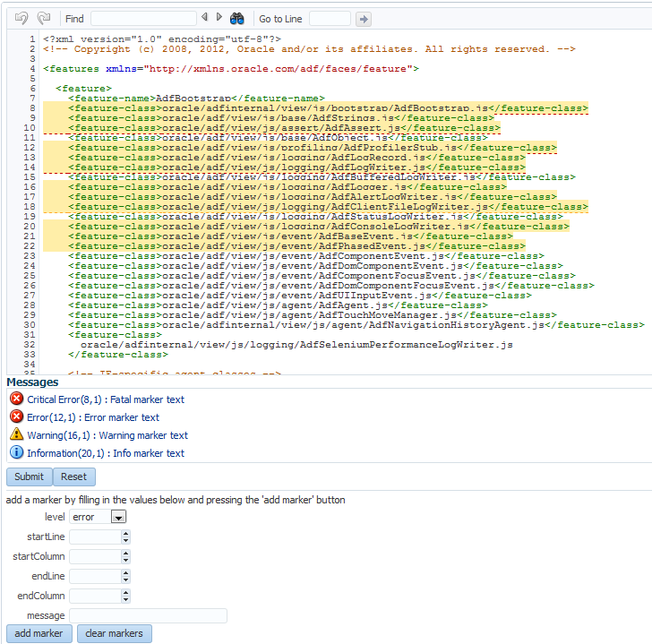Click the find next triangle

219,17
